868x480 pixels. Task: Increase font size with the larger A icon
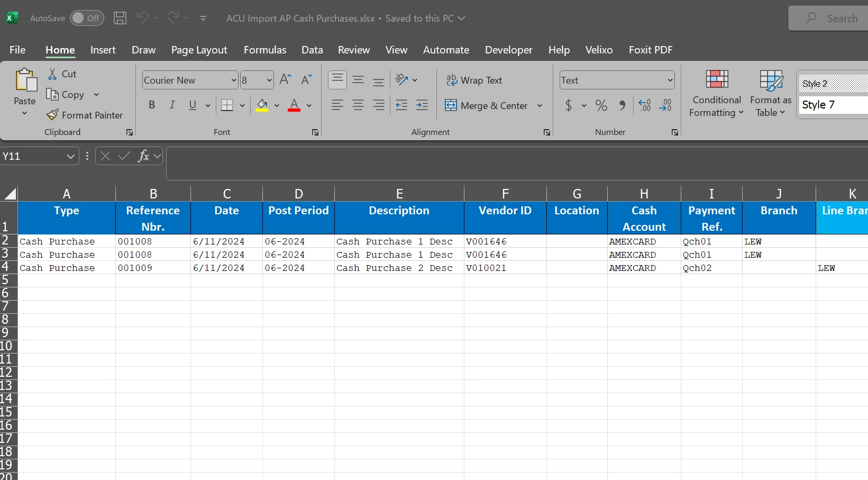286,80
